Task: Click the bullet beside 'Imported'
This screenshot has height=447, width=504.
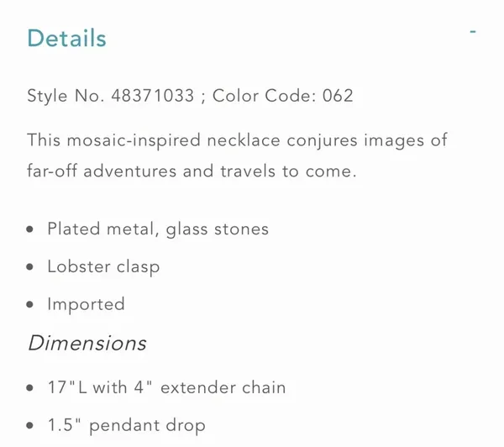Action: tap(30, 304)
